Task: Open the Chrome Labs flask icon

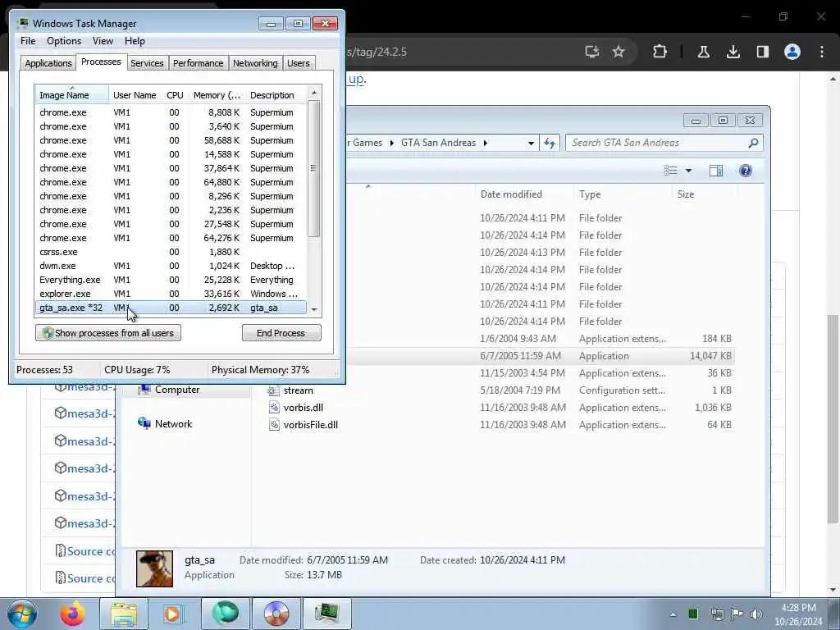Action: [x=703, y=52]
